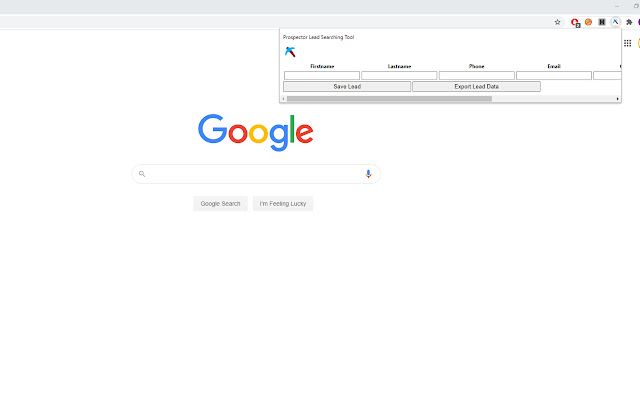Start voice search with the microphone
640x400 pixels.
pos(368,174)
